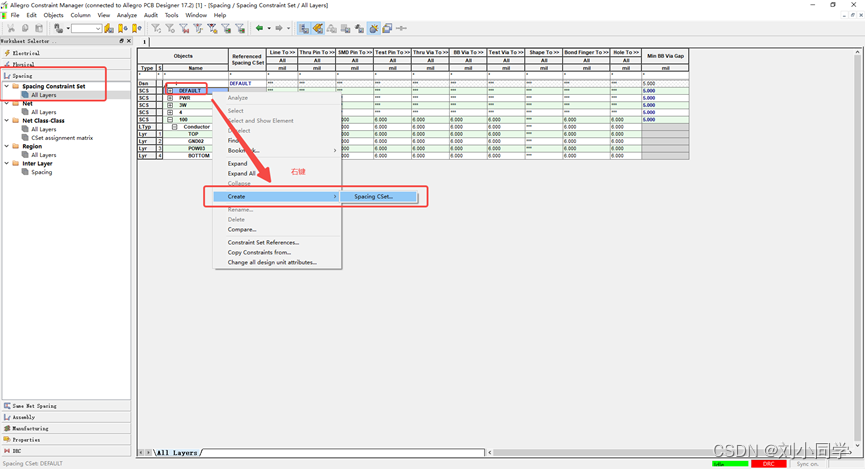This screenshot has width=865, height=469.
Task: Collapse the Conductor layer type row
Action: coord(174,127)
